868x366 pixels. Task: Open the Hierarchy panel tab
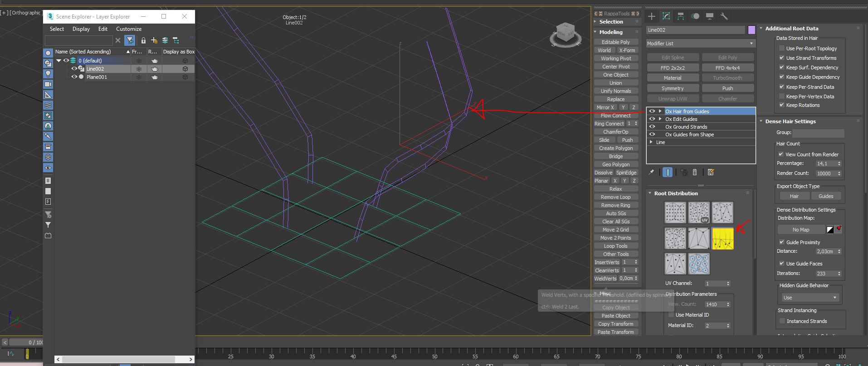point(681,16)
